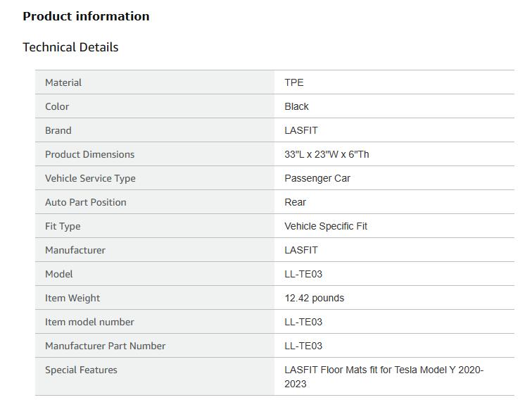The image size is (532, 407).
Task: Click the Auto Part Position label
Action: (x=86, y=202)
